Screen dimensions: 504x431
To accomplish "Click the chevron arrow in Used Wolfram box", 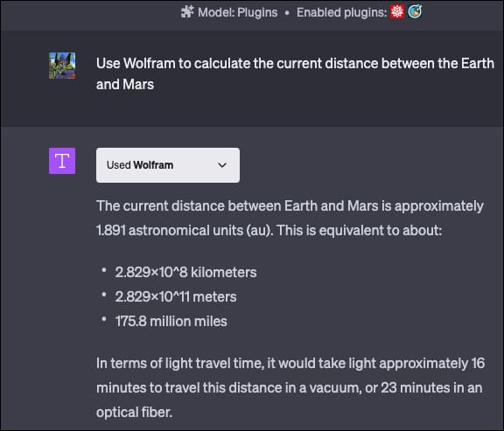I will pos(222,165).
